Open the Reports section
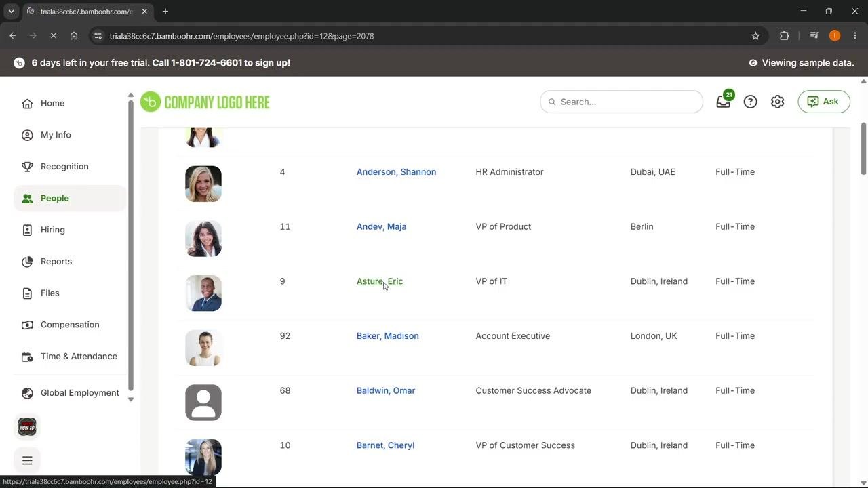This screenshot has height=488, width=868. click(x=56, y=262)
